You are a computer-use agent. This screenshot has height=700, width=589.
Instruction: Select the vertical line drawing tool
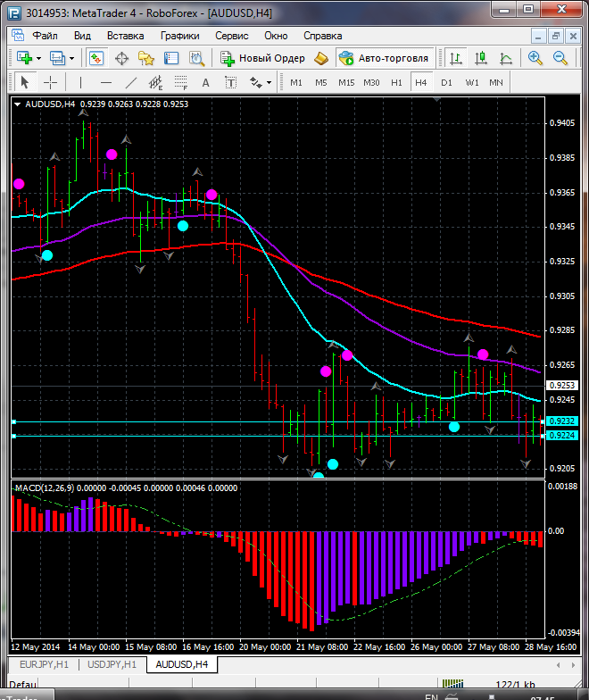pyautogui.click(x=80, y=82)
